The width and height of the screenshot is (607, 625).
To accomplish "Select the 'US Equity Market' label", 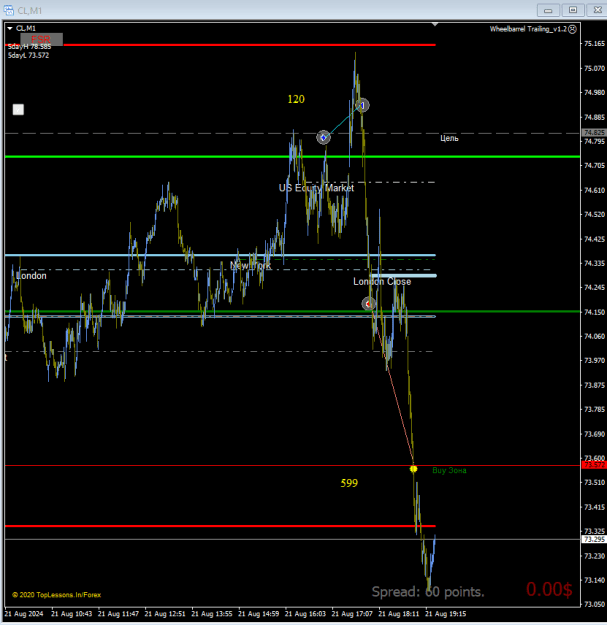I will (316, 188).
